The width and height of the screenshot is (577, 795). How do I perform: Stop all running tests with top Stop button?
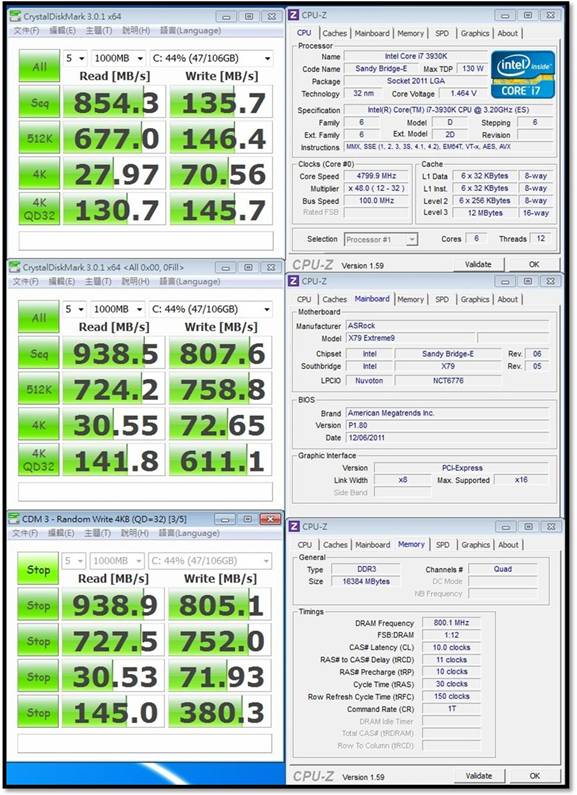38,569
